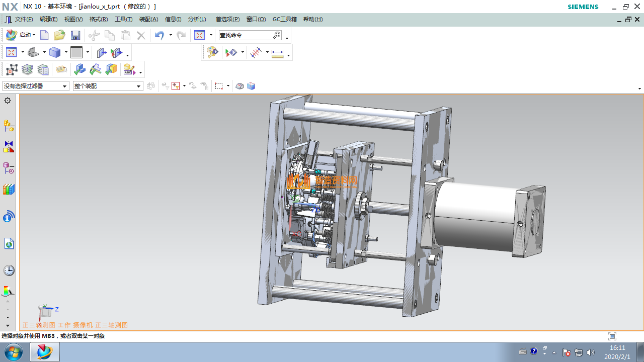This screenshot has width=644, height=362.
Task: Click the New file icon
Action: pyautogui.click(x=44, y=35)
